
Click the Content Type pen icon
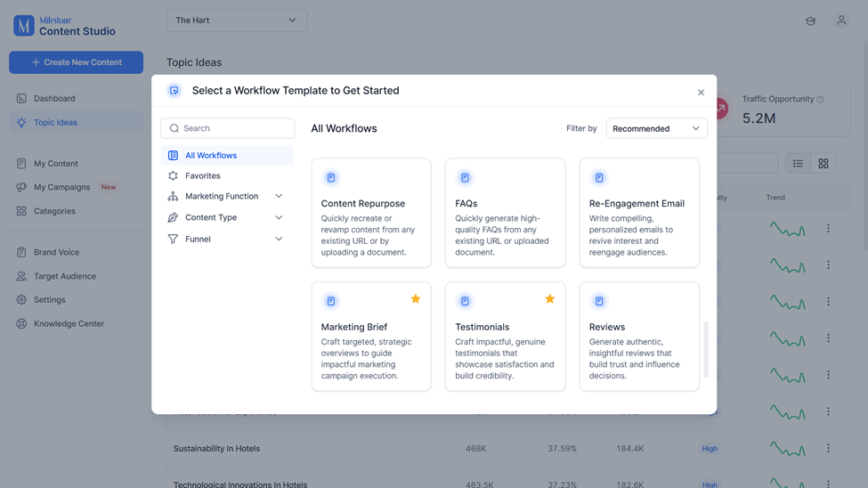[x=173, y=217]
